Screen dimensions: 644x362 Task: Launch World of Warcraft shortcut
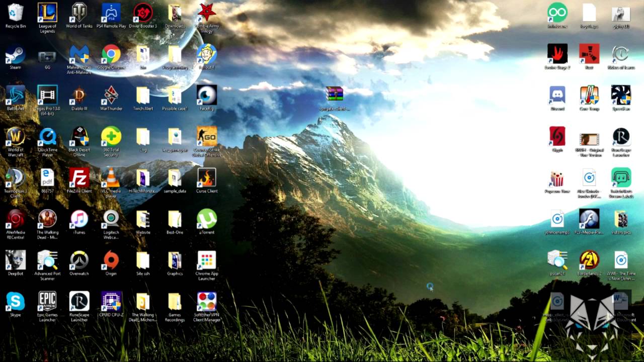(16, 136)
